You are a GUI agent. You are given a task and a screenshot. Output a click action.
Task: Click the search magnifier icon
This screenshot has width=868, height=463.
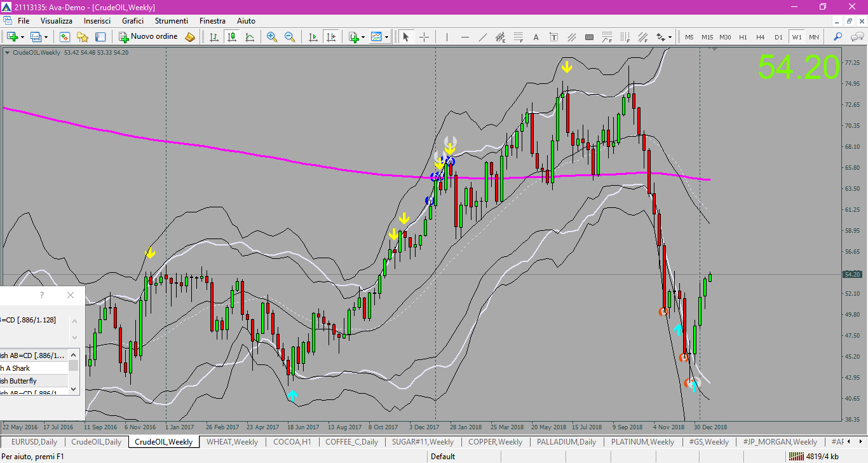(837, 37)
